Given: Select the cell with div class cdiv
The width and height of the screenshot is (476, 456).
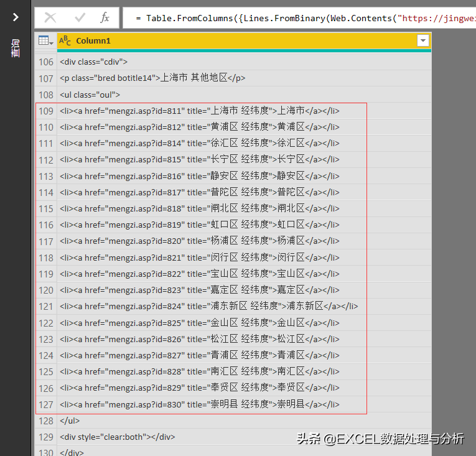Looking at the screenshot, I should click(244, 62).
